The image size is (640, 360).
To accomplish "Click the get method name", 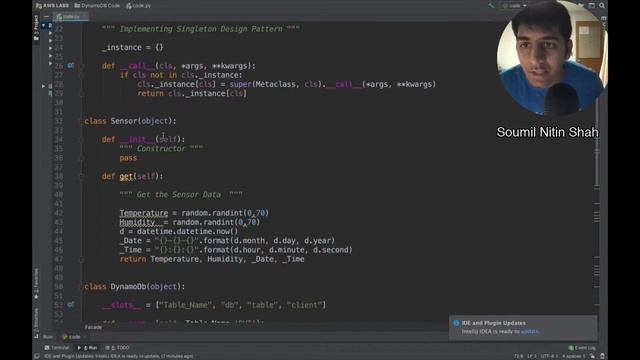I will pos(126,176).
